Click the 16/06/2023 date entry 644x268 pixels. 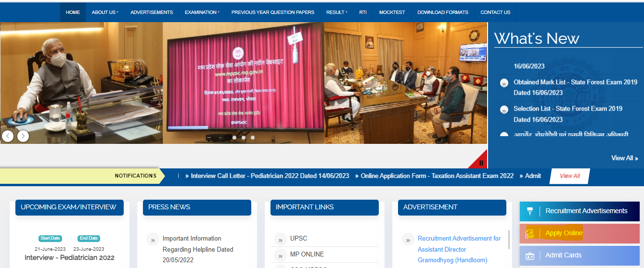click(x=529, y=66)
